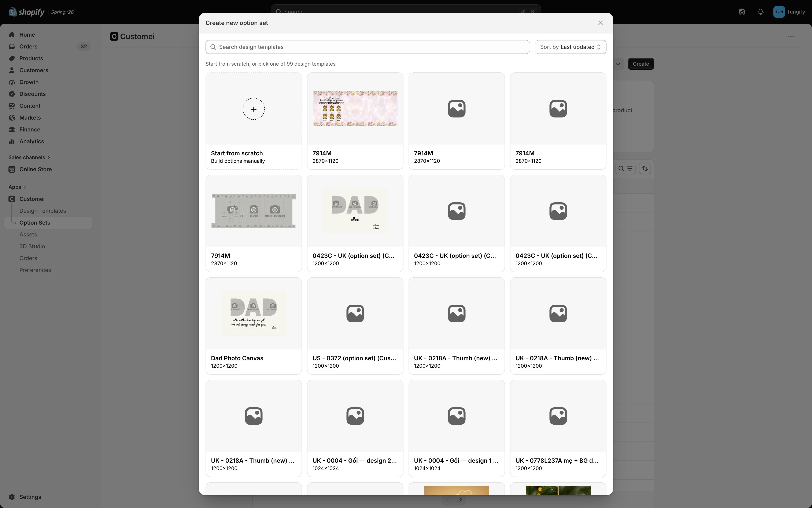Click the Orders badge showing 32
Image resolution: width=812 pixels, height=508 pixels.
tap(84, 46)
